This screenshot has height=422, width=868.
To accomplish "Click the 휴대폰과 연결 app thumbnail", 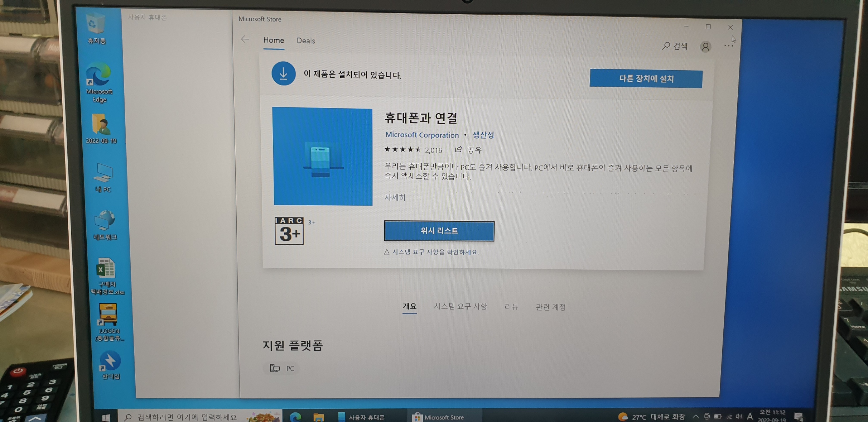I will tap(323, 157).
